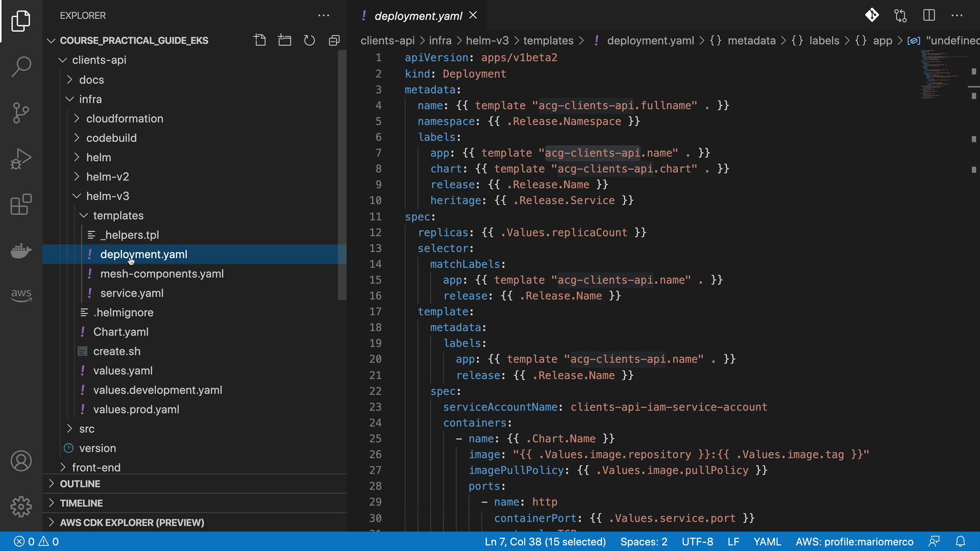Image resolution: width=980 pixels, height=551 pixels.
Task: Expand the TIMELINE section
Action: click(81, 503)
